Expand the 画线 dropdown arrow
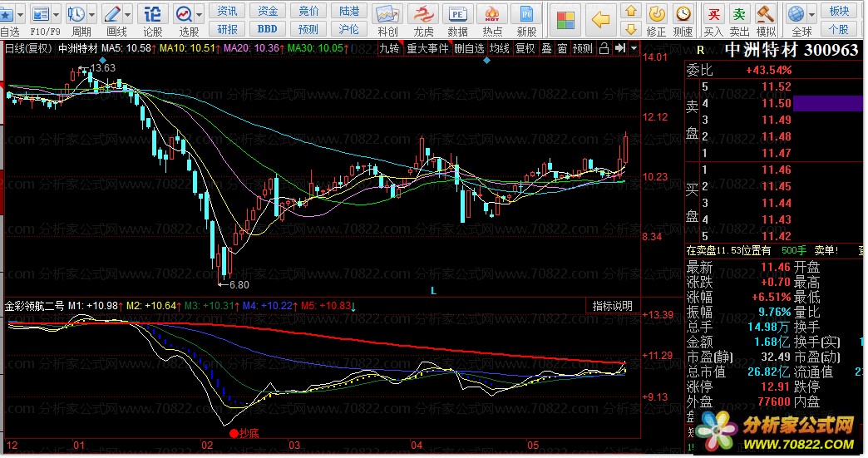Image resolution: width=868 pixels, height=458 pixels. (127, 14)
